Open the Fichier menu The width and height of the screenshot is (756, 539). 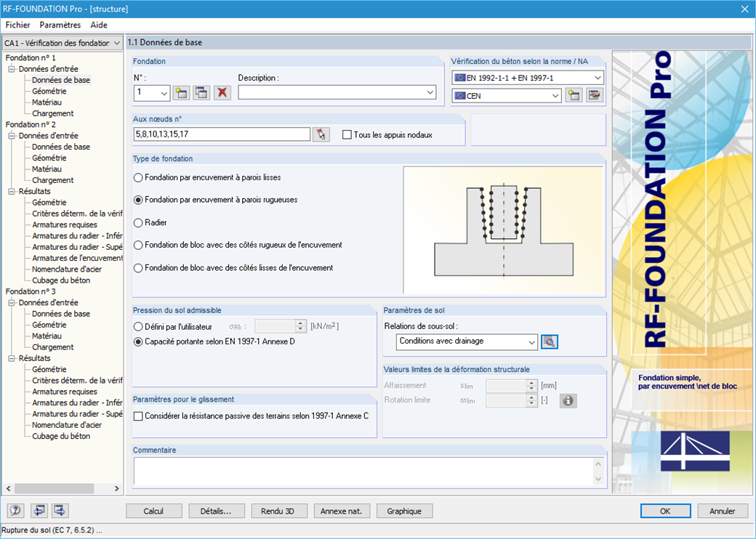18,25
